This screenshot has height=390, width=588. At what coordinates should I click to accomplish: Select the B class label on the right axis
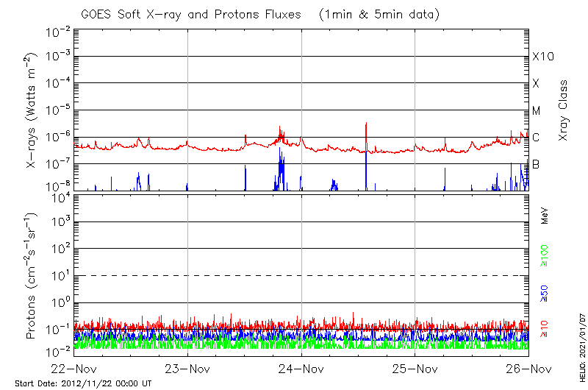click(536, 164)
